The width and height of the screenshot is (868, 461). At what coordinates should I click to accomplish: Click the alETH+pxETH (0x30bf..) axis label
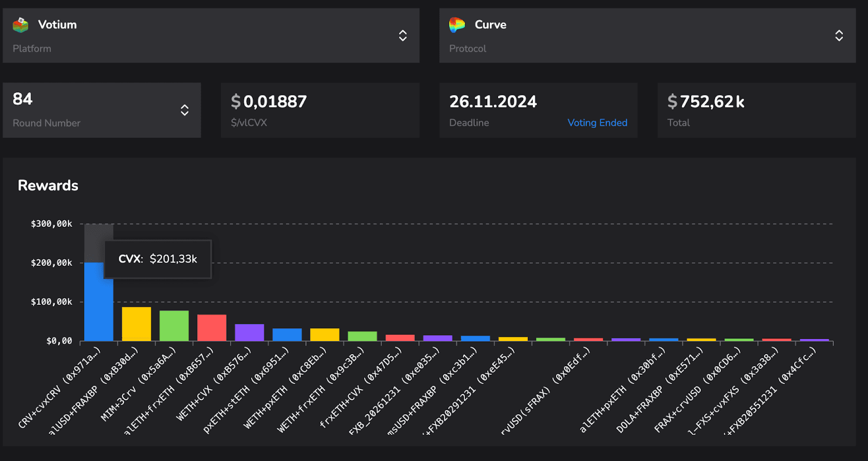623,389
